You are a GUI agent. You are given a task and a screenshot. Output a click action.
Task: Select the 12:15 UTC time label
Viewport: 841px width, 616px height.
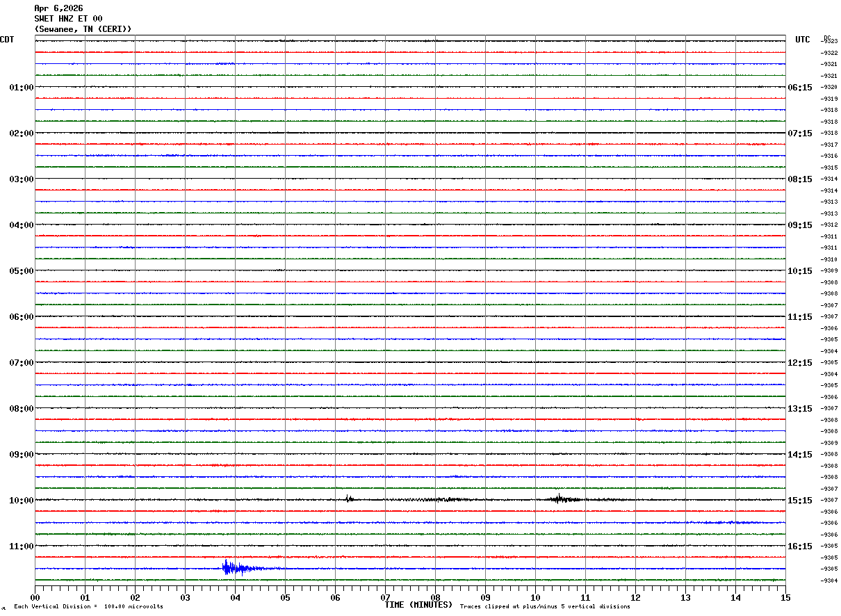(799, 363)
